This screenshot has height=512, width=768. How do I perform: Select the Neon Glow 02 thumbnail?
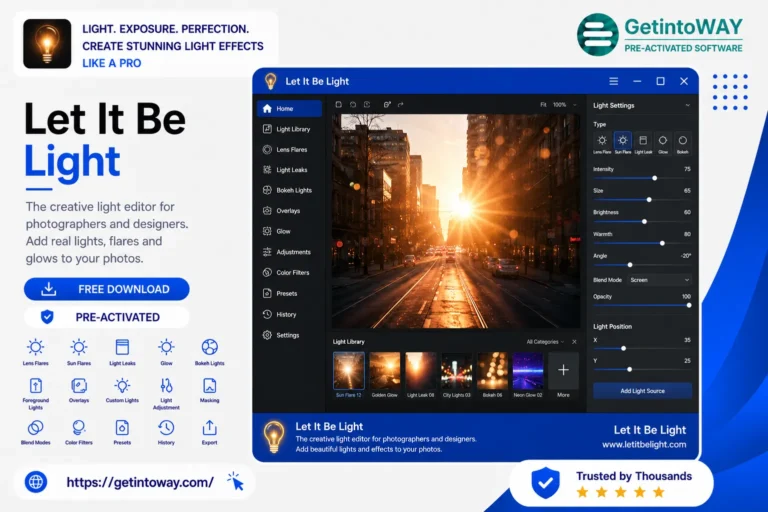coord(528,371)
